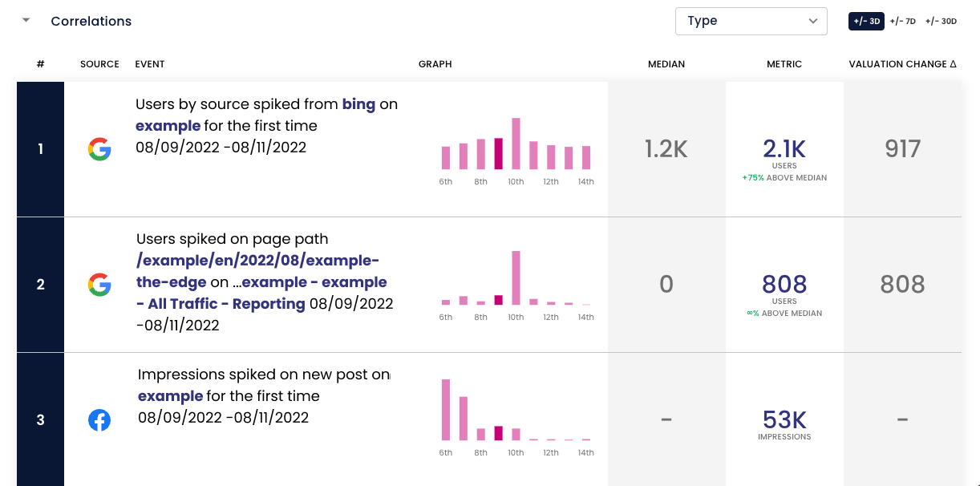
Task: Click the 2.1K users metric cell
Action: tap(784, 149)
